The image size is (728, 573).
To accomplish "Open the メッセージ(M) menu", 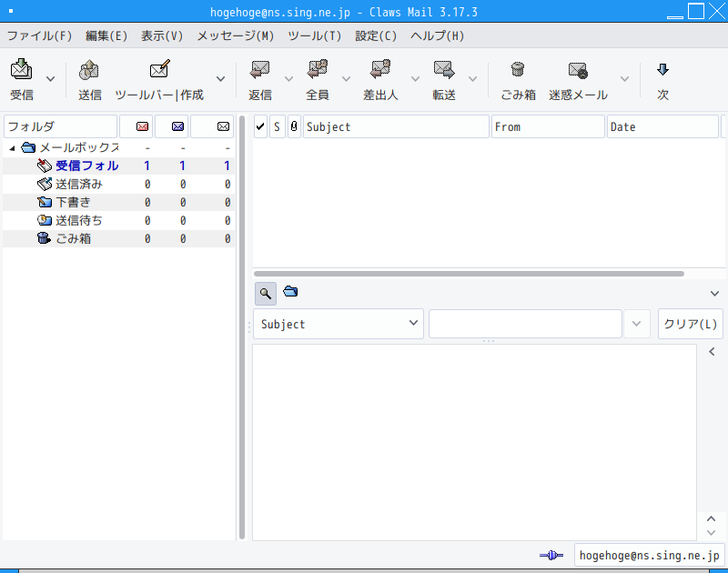I will click(236, 35).
